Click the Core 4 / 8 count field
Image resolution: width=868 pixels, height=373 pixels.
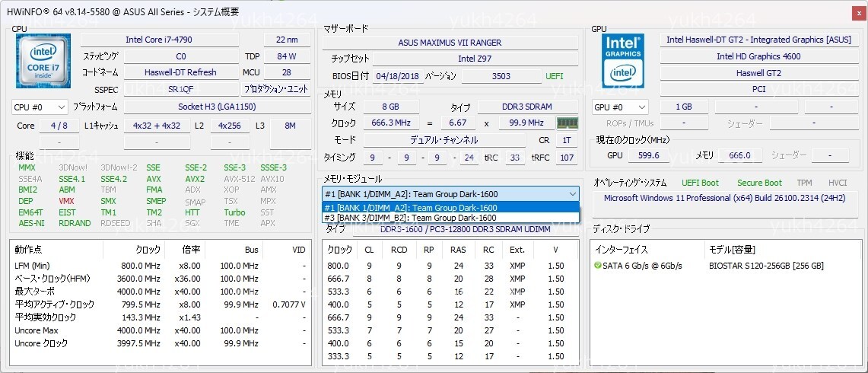coord(59,126)
